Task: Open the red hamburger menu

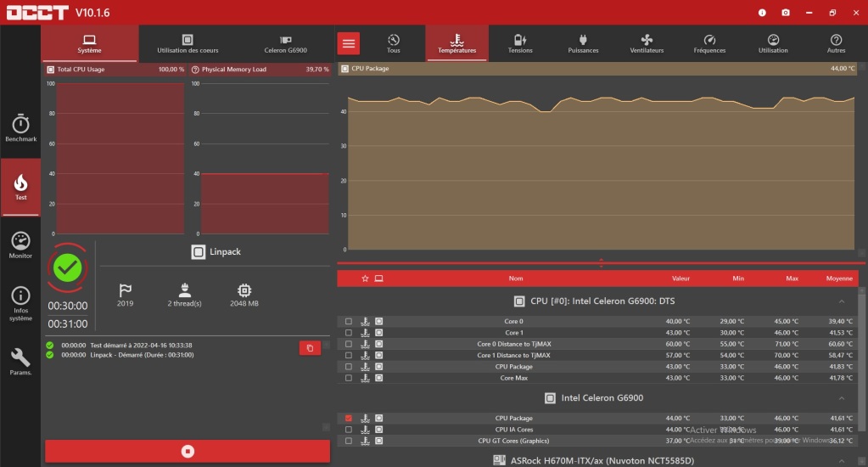Action: pyautogui.click(x=348, y=43)
